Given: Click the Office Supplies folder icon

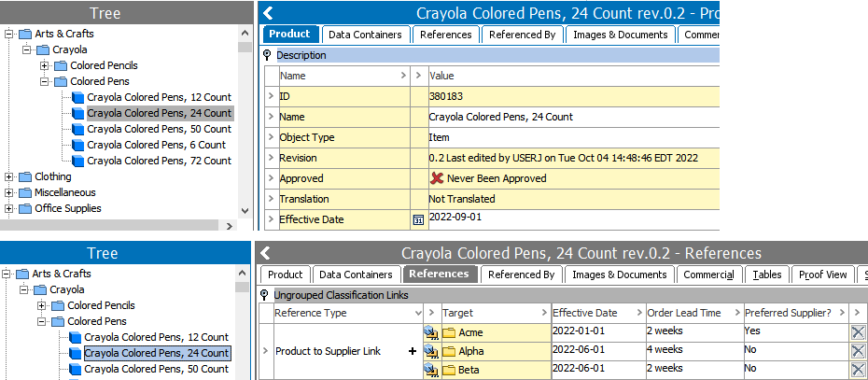Looking at the screenshot, I should coord(25,209).
